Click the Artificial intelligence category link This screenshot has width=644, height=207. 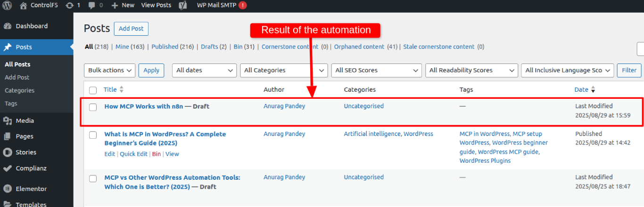click(372, 134)
